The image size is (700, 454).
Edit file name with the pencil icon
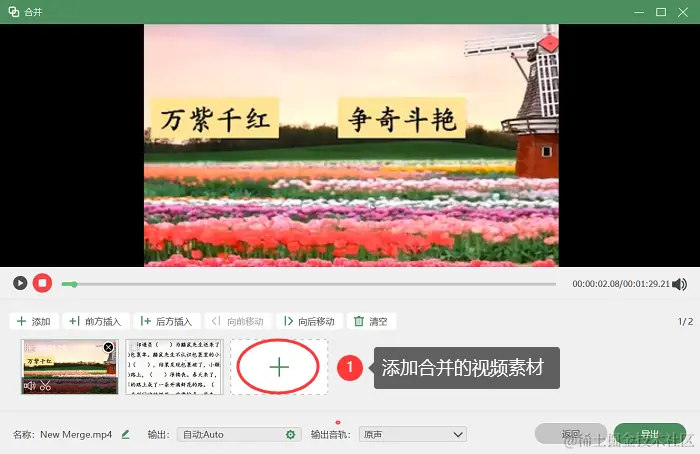(125, 434)
